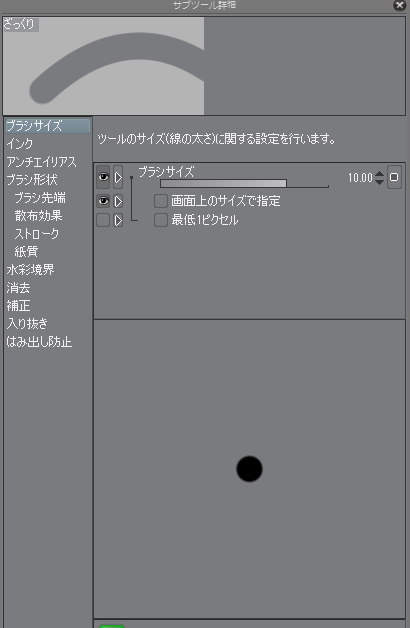Select the 消去 category

click(x=18, y=288)
